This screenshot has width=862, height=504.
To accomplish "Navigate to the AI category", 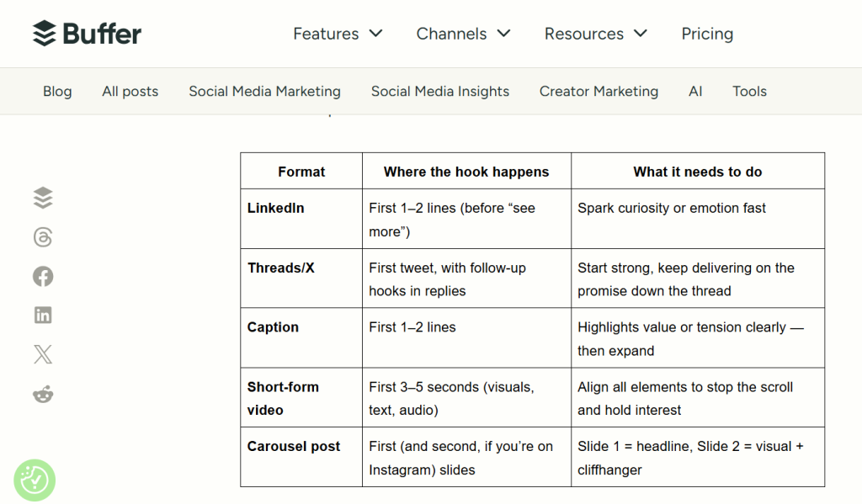I will (x=695, y=92).
